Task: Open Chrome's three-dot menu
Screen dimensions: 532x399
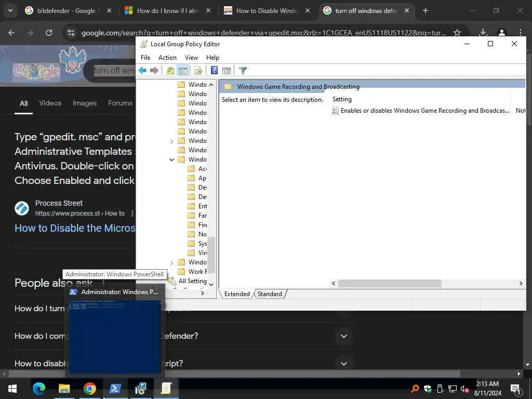Action: (521, 33)
